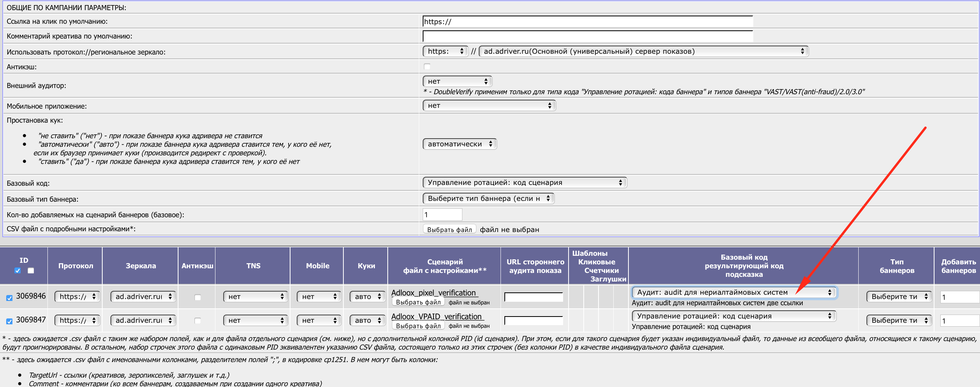This screenshot has height=387, width=980.
Task: Click the Зеркала column header
Action: point(141,266)
